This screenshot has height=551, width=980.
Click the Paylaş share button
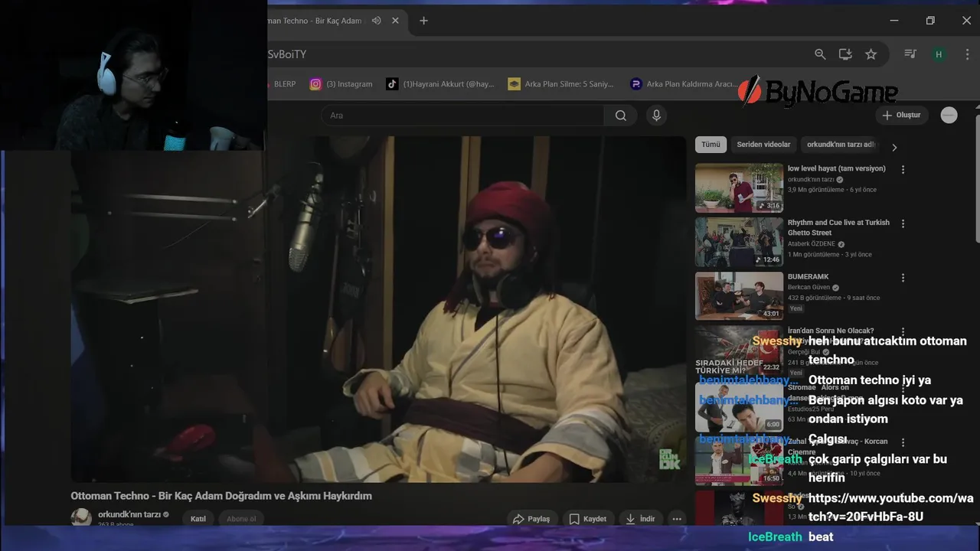coord(531,519)
